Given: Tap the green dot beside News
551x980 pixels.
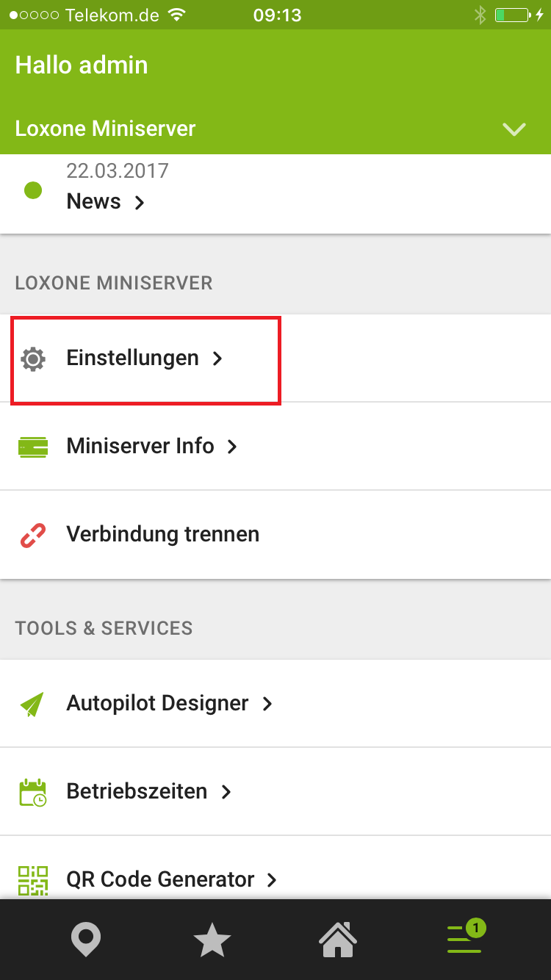Looking at the screenshot, I should point(33,191).
